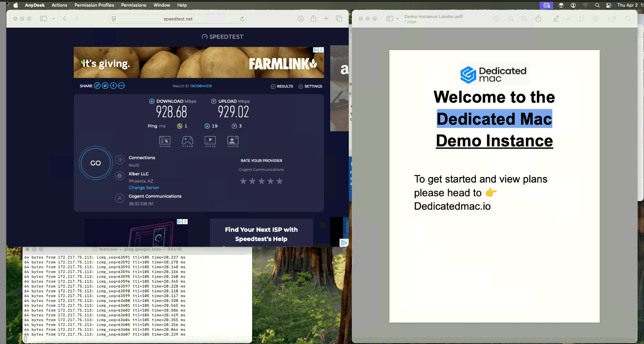Click the Safari share button

coord(313,18)
